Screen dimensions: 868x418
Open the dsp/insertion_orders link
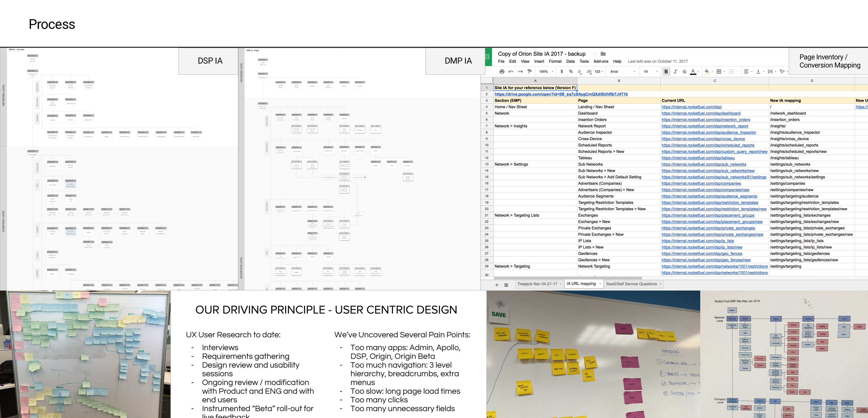[706, 120]
